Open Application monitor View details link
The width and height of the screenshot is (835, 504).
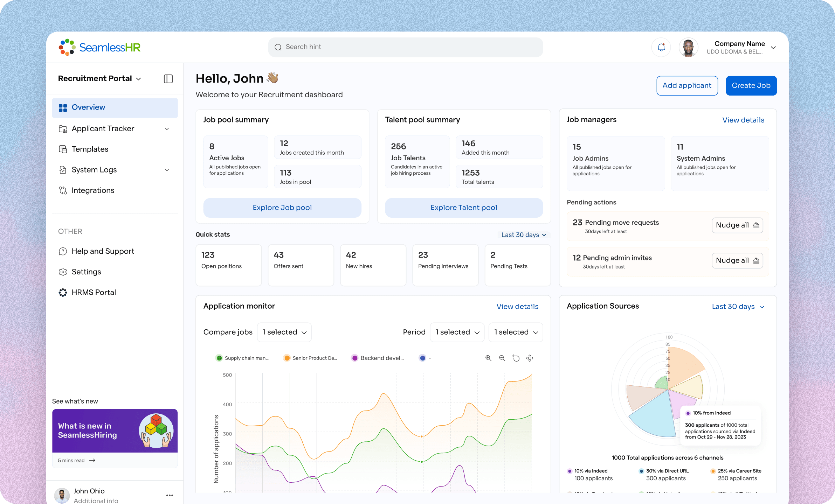(517, 307)
